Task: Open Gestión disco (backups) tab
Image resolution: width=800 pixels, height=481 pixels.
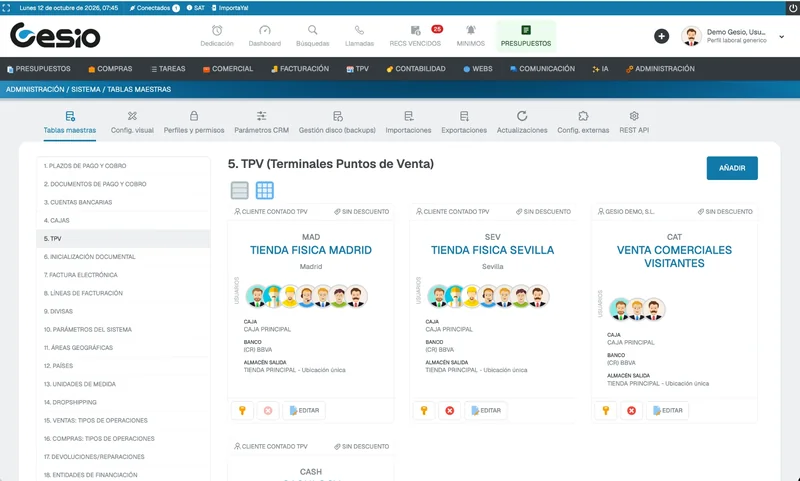Action: [x=337, y=123]
